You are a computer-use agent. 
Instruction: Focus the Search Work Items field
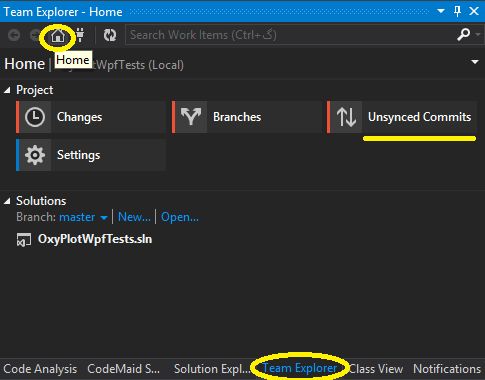(x=290, y=35)
